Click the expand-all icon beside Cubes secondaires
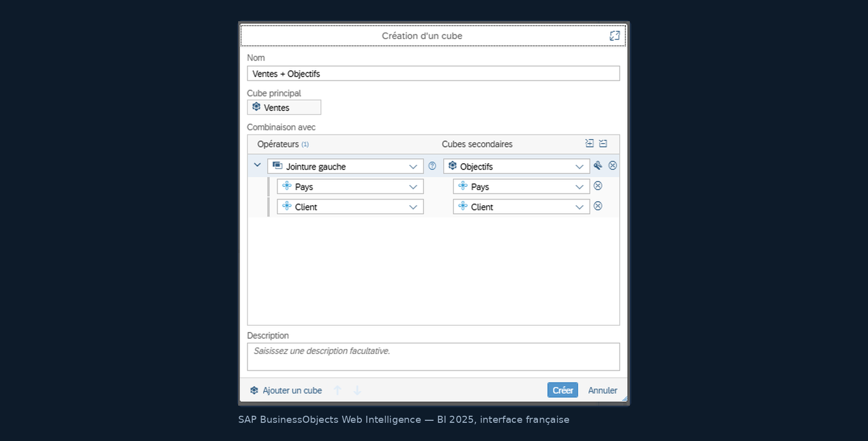The width and height of the screenshot is (868, 441). coord(589,143)
